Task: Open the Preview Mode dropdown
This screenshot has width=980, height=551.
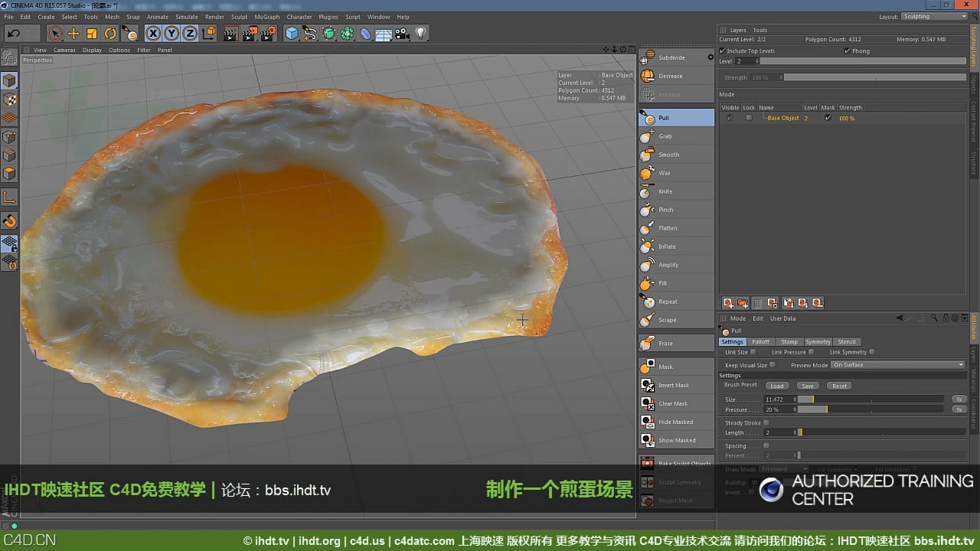Action: (x=898, y=365)
